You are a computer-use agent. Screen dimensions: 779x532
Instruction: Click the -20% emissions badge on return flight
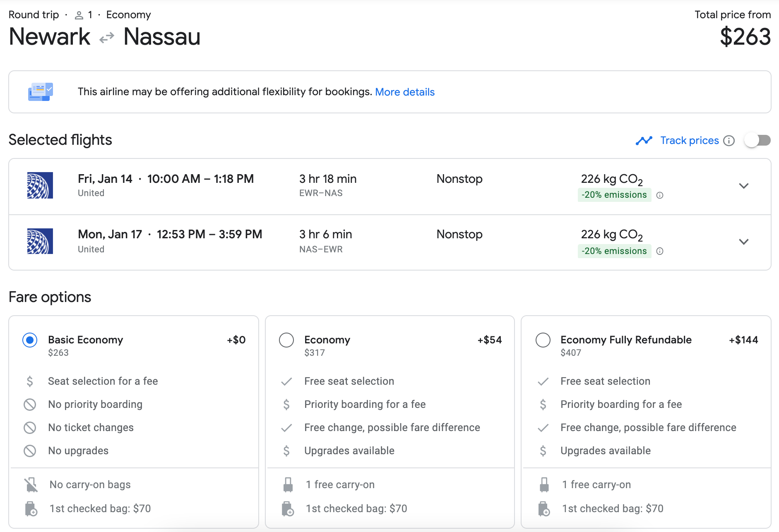[614, 251]
